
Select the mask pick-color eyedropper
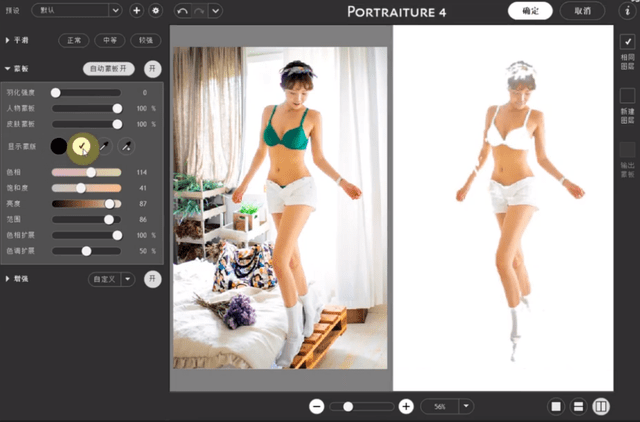(x=104, y=146)
